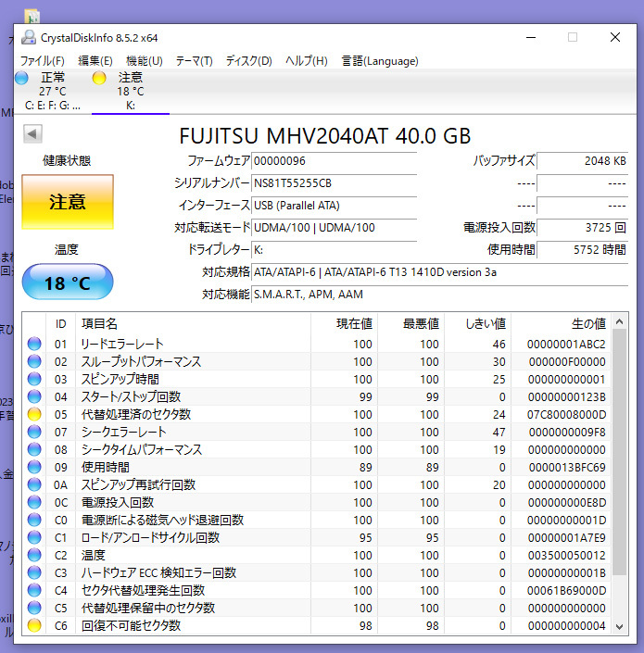The width and height of the screenshot is (644, 653).
Task: Maximize the CrystalDiskInfo window
Action: tap(573, 37)
